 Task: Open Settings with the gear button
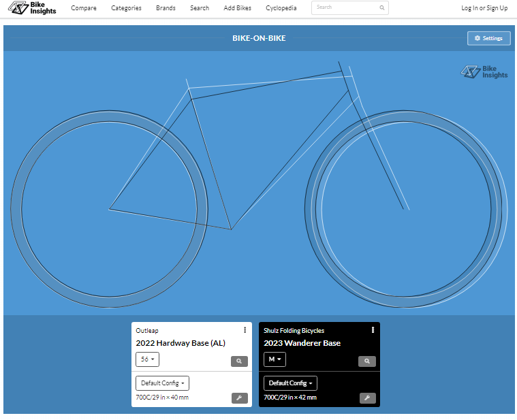488,38
